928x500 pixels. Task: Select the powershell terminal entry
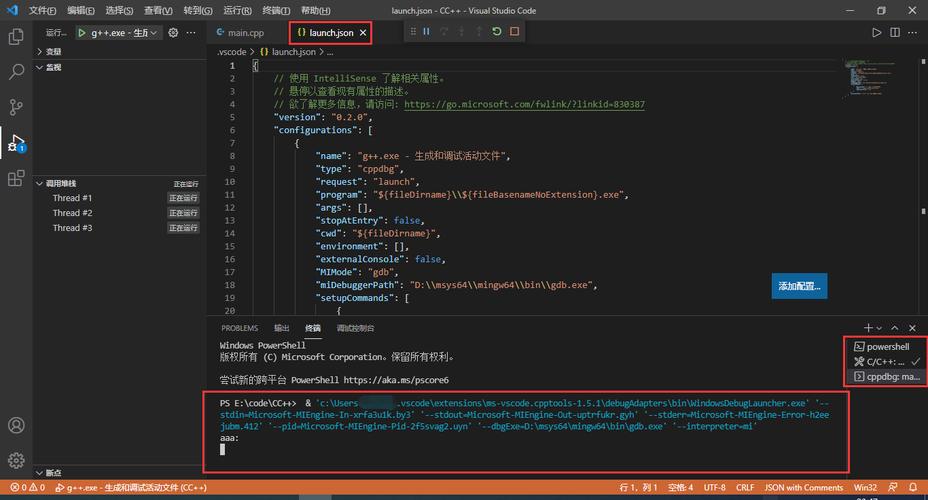click(x=887, y=347)
